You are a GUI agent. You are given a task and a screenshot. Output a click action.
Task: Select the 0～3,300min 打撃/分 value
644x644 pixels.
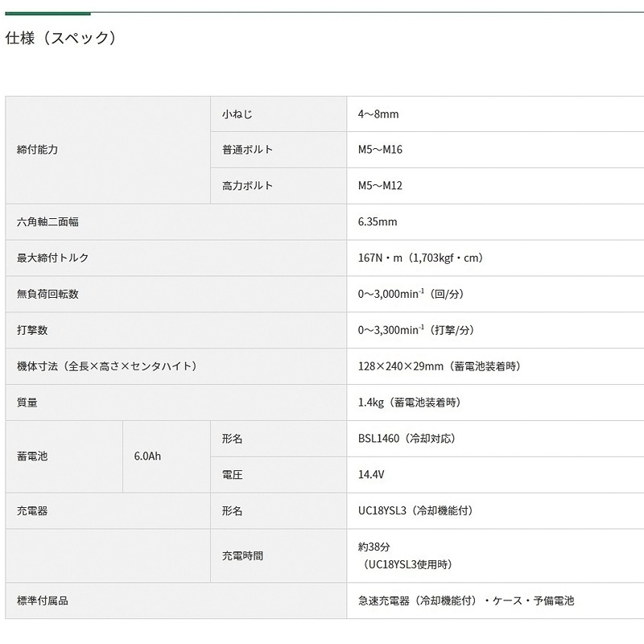coord(416,330)
